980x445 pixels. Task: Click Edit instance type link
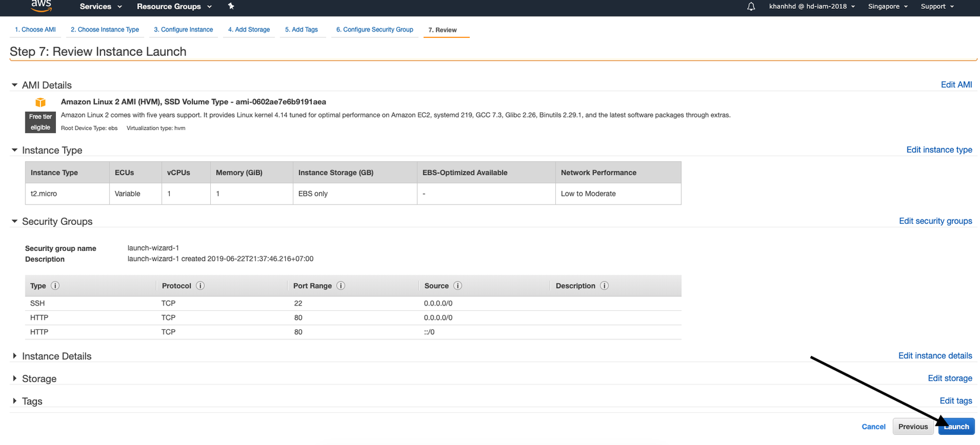(939, 150)
